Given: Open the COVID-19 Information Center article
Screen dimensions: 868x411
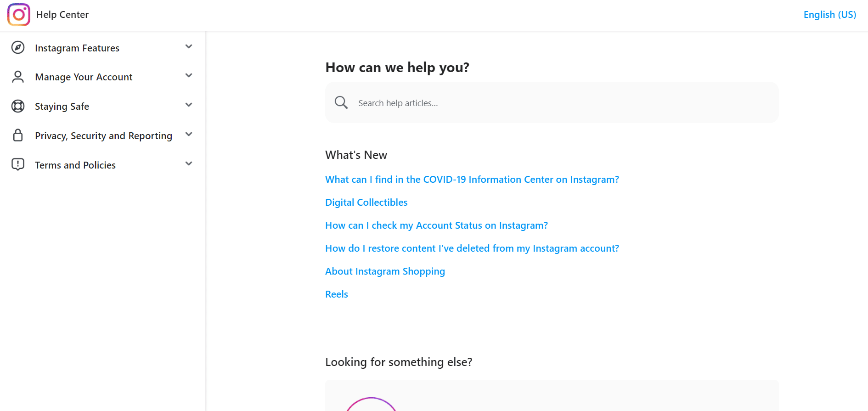Looking at the screenshot, I should 472,180.
